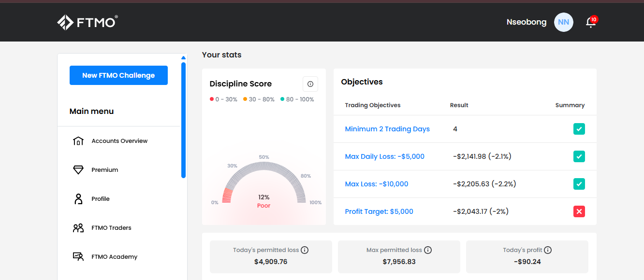The image size is (644, 280).
Task: Click red X for Profit Target
Action: [579, 211]
